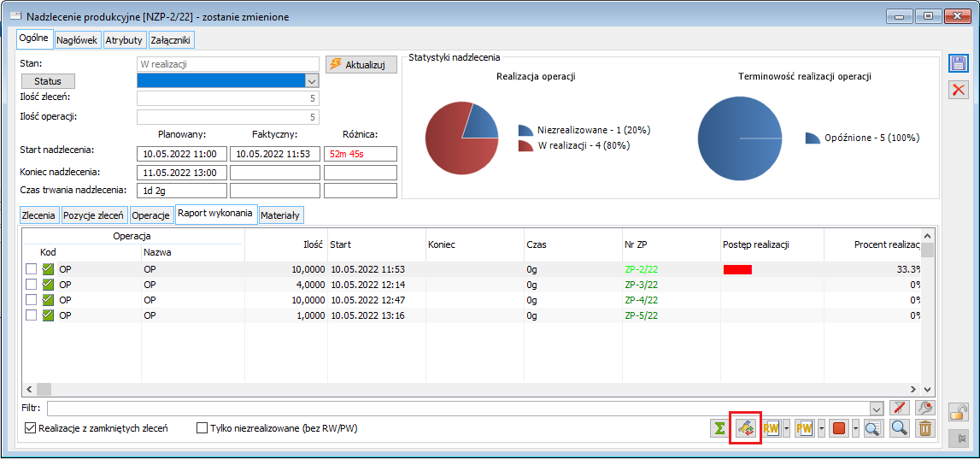Click the Aktualizuj button
Image resolution: width=980 pixels, height=459 pixels.
point(361,64)
